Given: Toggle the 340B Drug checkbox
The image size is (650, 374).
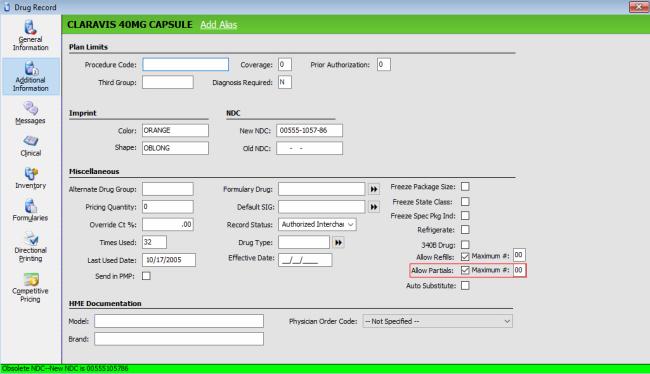Looking at the screenshot, I should [x=465, y=245].
